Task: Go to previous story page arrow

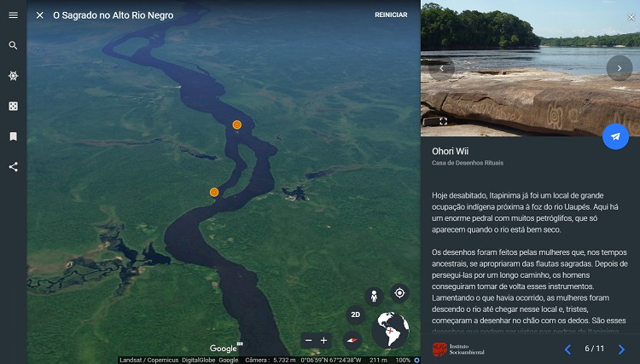Action: [x=567, y=349]
